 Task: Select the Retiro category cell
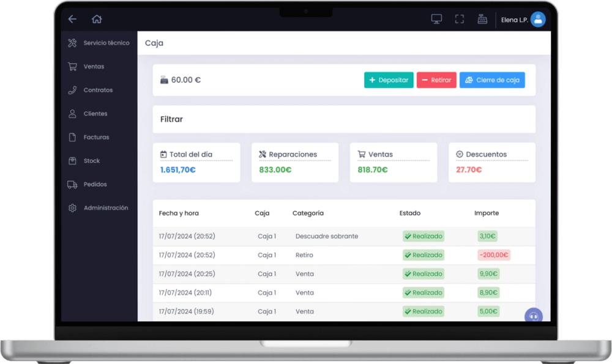click(304, 255)
